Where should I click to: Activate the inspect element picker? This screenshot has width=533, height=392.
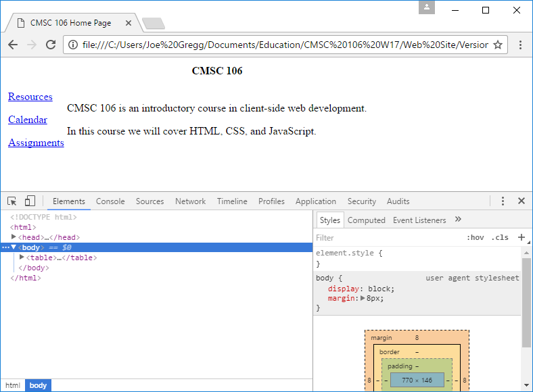click(x=12, y=201)
